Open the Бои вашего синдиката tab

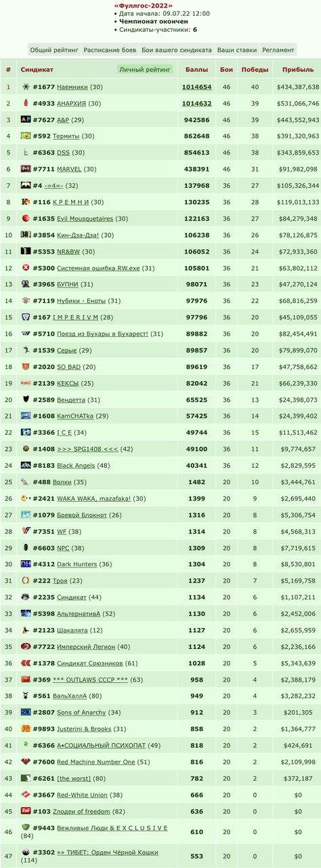(177, 50)
